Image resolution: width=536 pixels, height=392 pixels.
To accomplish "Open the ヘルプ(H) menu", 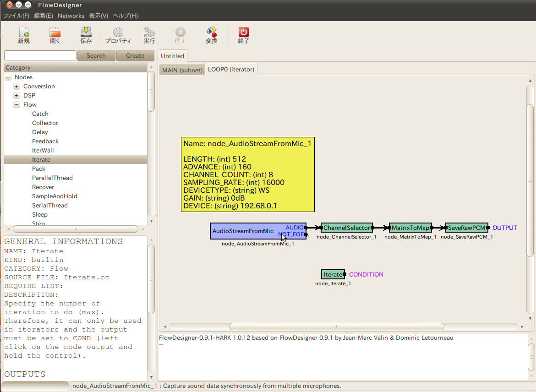I will [x=125, y=16].
